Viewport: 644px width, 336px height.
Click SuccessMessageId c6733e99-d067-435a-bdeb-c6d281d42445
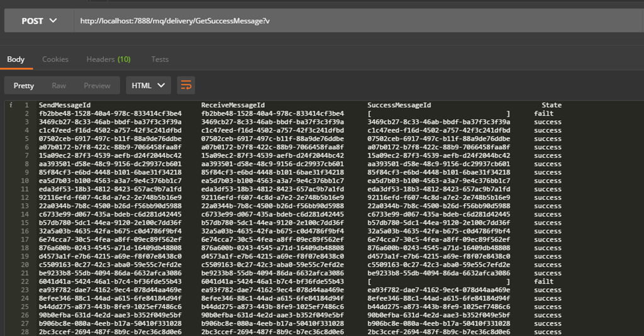coord(438,215)
